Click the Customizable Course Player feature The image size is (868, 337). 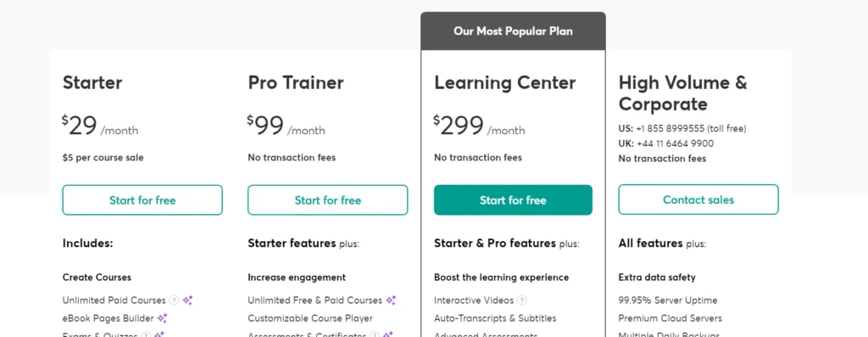(310, 318)
